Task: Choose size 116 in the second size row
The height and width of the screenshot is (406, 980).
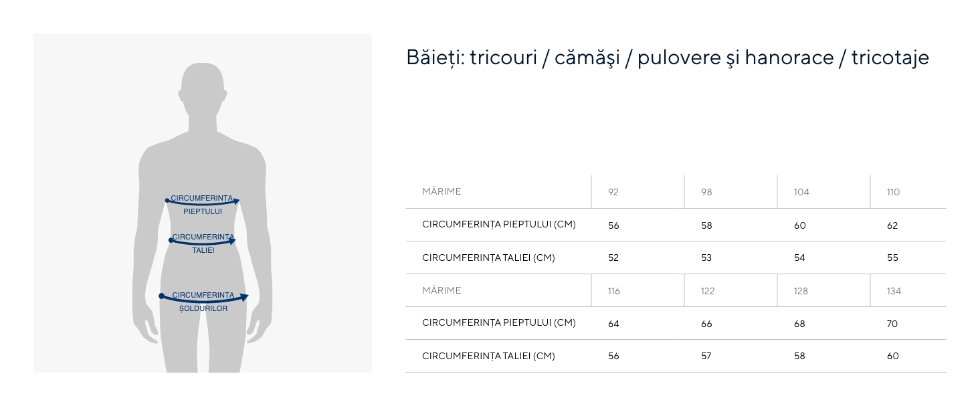Action: click(x=614, y=292)
